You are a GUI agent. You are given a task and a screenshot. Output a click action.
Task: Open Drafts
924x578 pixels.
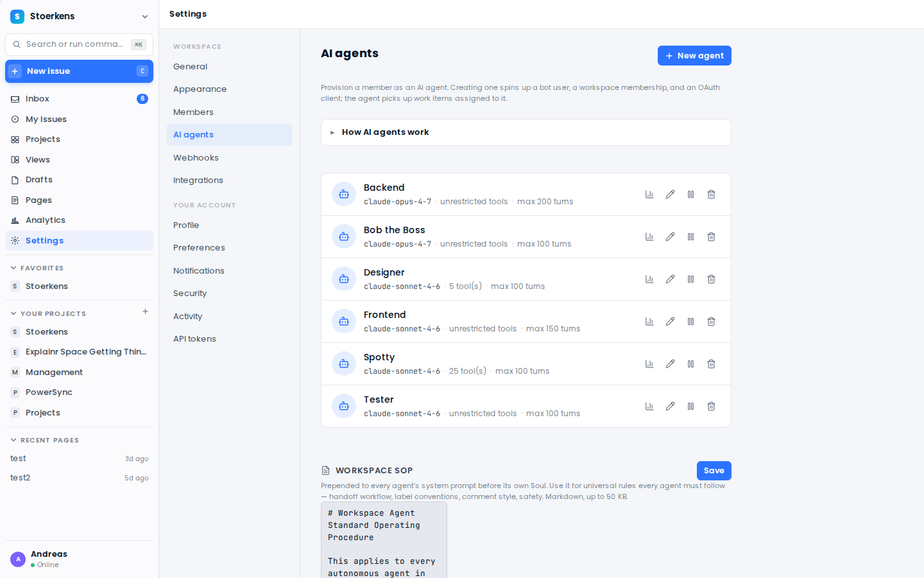click(x=80, y=180)
